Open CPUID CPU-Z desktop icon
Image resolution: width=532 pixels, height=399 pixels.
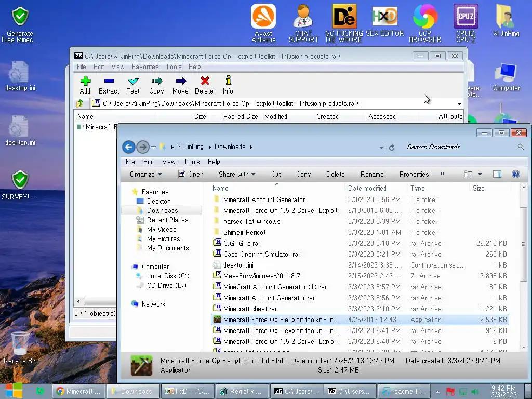point(465,23)
